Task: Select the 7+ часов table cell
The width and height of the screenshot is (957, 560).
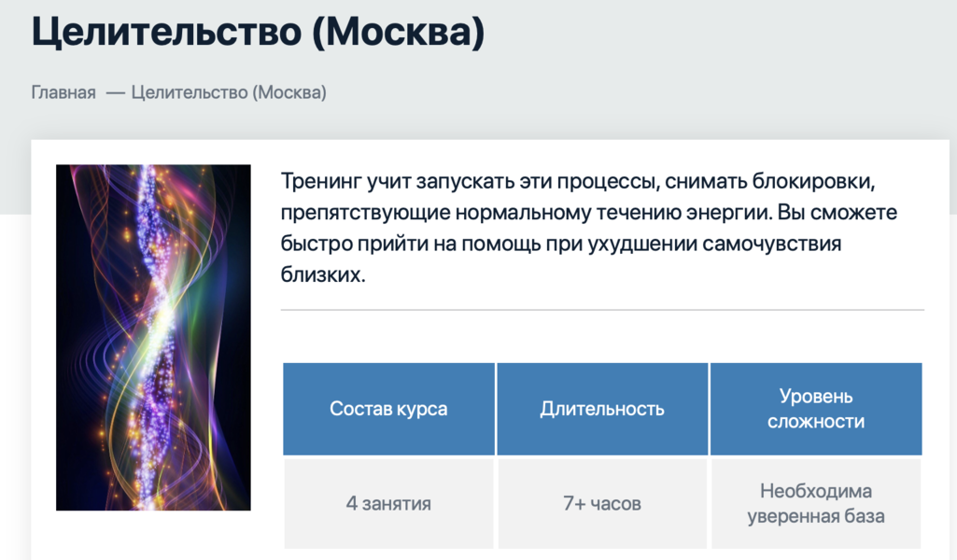Action: (602, 504)
